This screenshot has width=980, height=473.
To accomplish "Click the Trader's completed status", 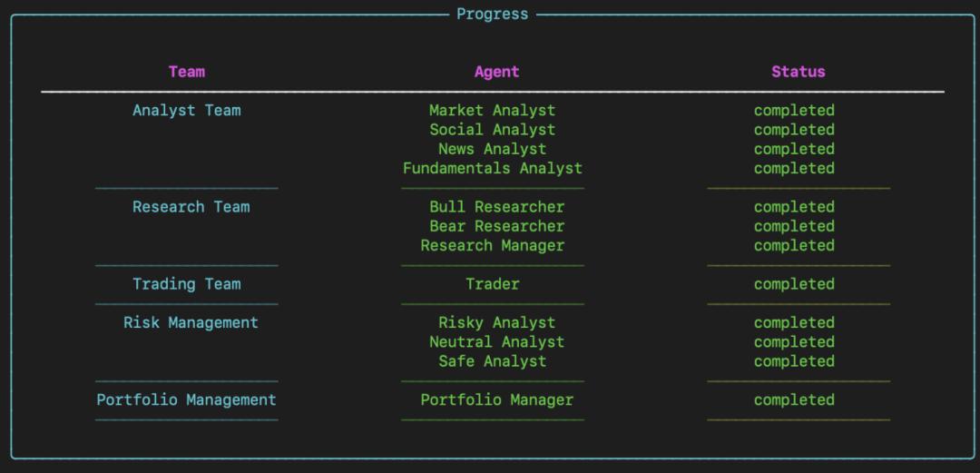I will pos(794,284).
